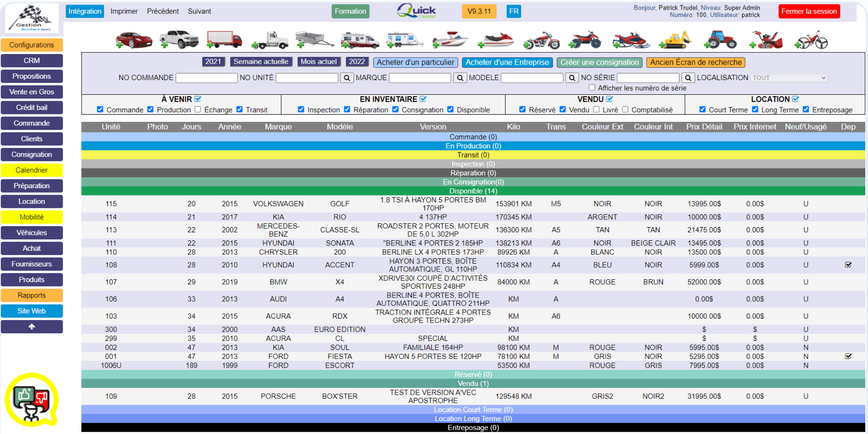Add a yellow excavator unit
868x434 pixels.
(675, 40)
